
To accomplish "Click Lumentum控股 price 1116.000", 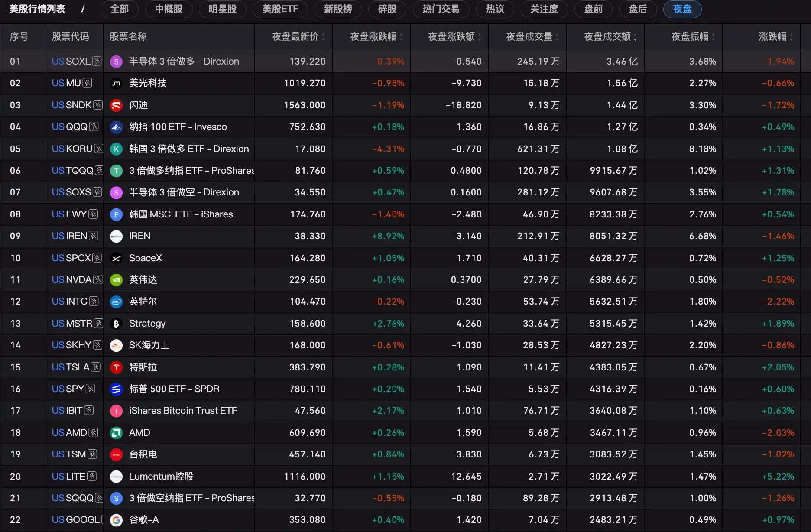I will 305,477.
